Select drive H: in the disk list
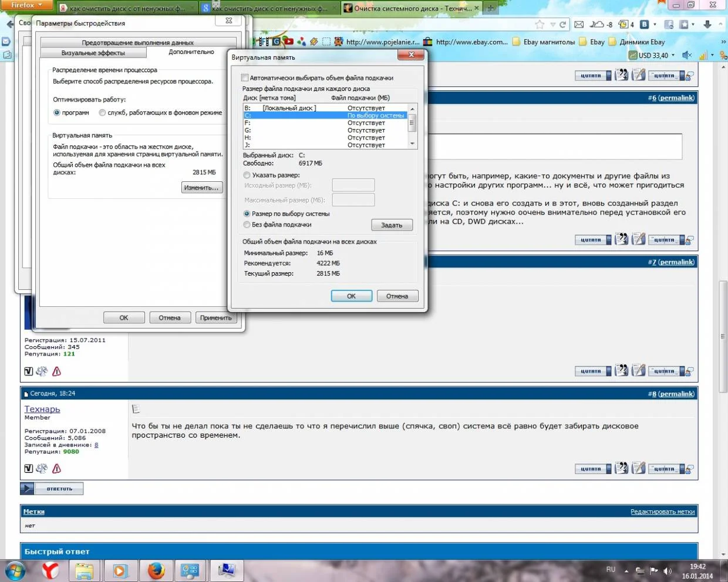 [325, 138]
